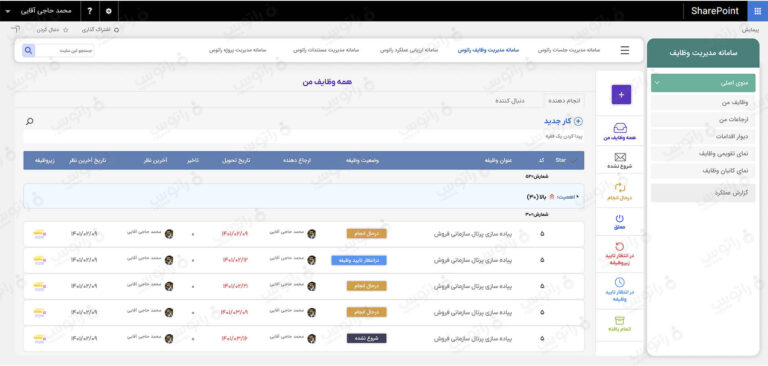The width and height of the screenshot is (768, 366).
Task: Sort by تاریخ آخرین نظر column header
Action: click(89, 160)
